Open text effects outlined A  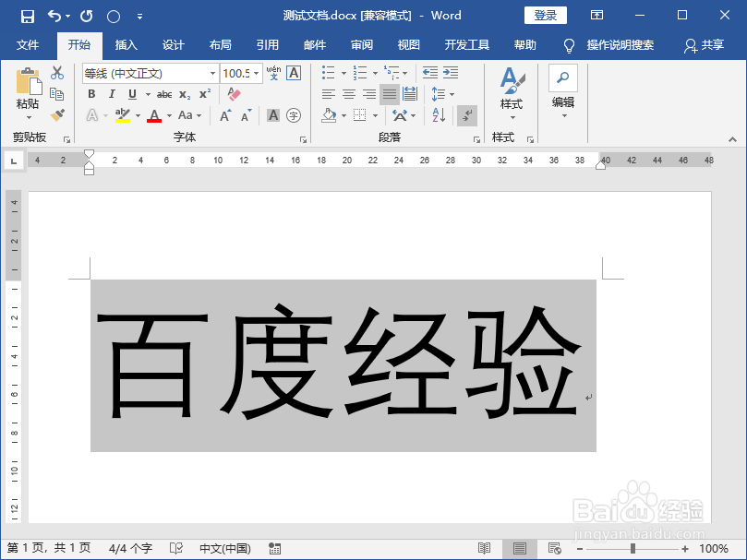(x=92, y=115)
